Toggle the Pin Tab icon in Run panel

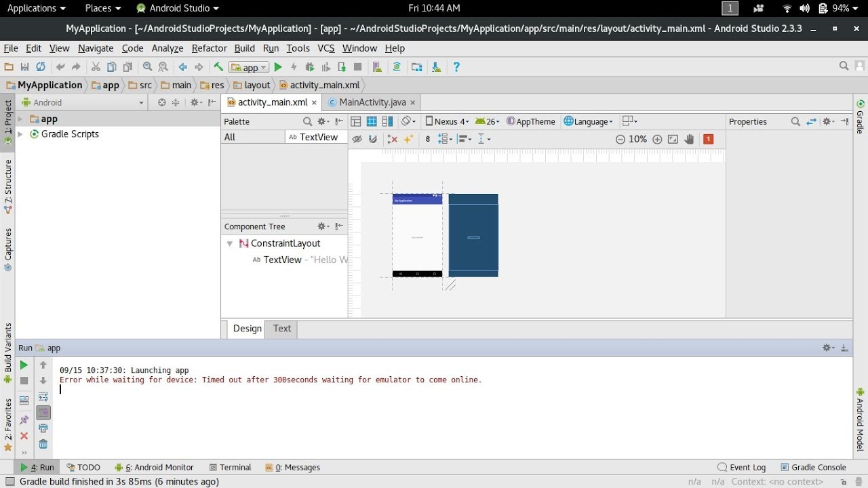(24, 420)
